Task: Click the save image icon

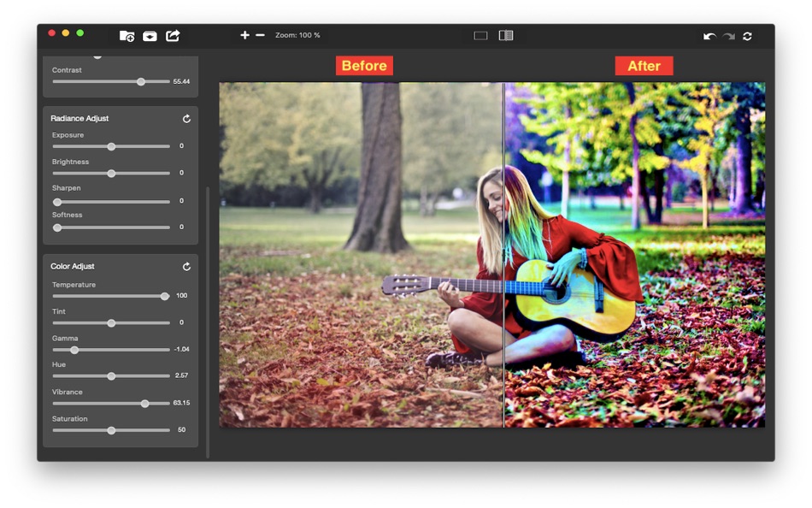Action: point(149,36)
